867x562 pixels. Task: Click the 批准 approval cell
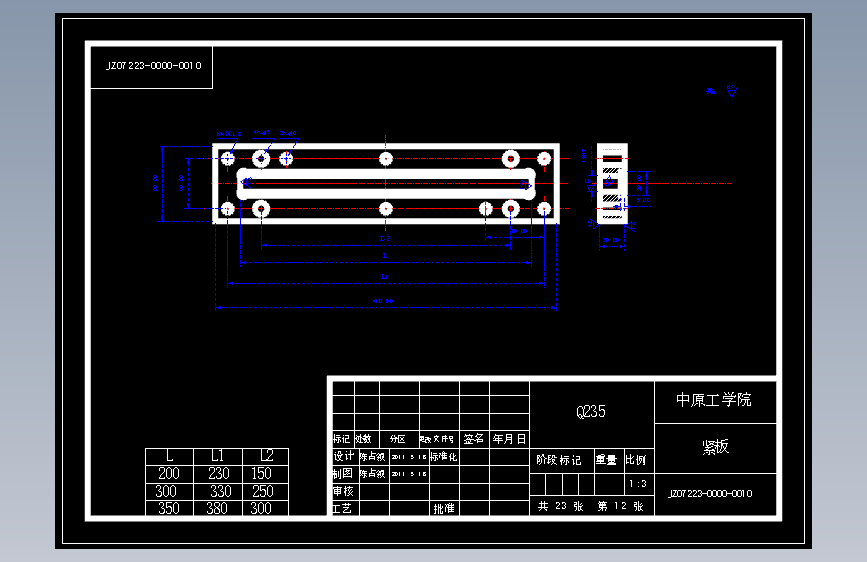tap(444, 508)
